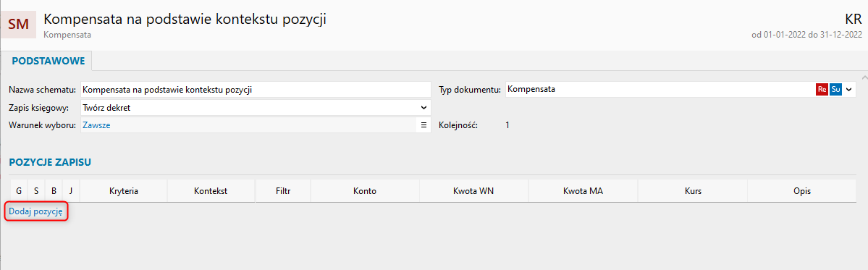Expand the Typ dokumentu dropdown arrow

[849, 89]
